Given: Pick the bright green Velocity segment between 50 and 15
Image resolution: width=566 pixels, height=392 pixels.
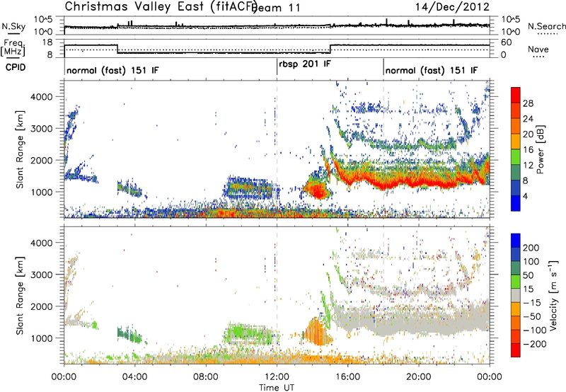Looking at the screenshot, I should click(x=516, y=282).
